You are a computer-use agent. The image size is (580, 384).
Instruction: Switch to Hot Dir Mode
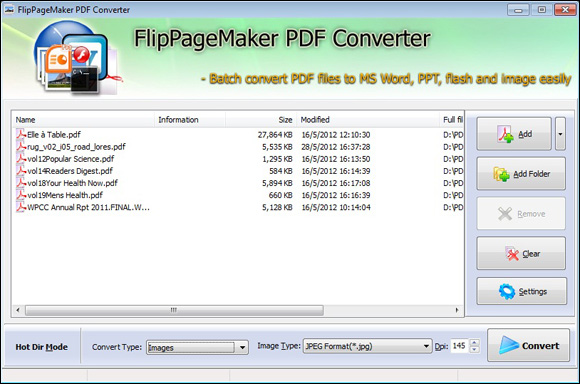coord(41,347)
